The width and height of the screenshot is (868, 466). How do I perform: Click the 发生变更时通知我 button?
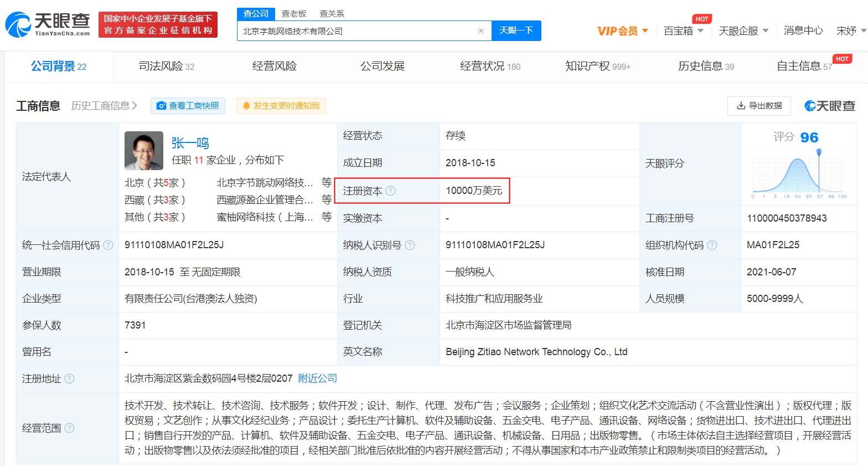click(x=281, y=106)
